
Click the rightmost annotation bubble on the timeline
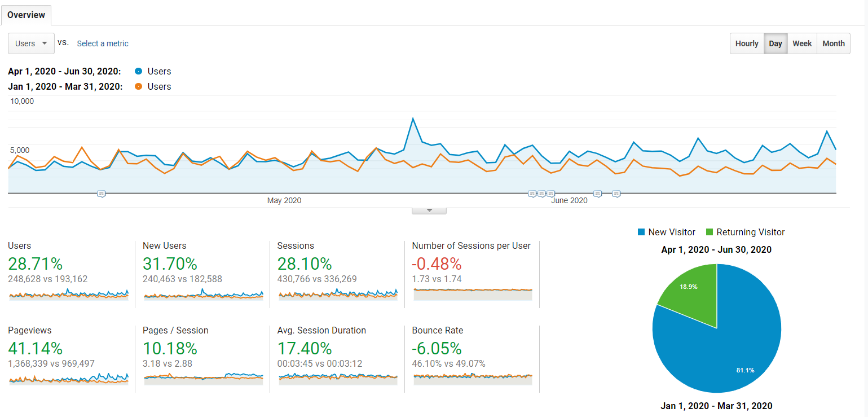[x=616, y=194]
